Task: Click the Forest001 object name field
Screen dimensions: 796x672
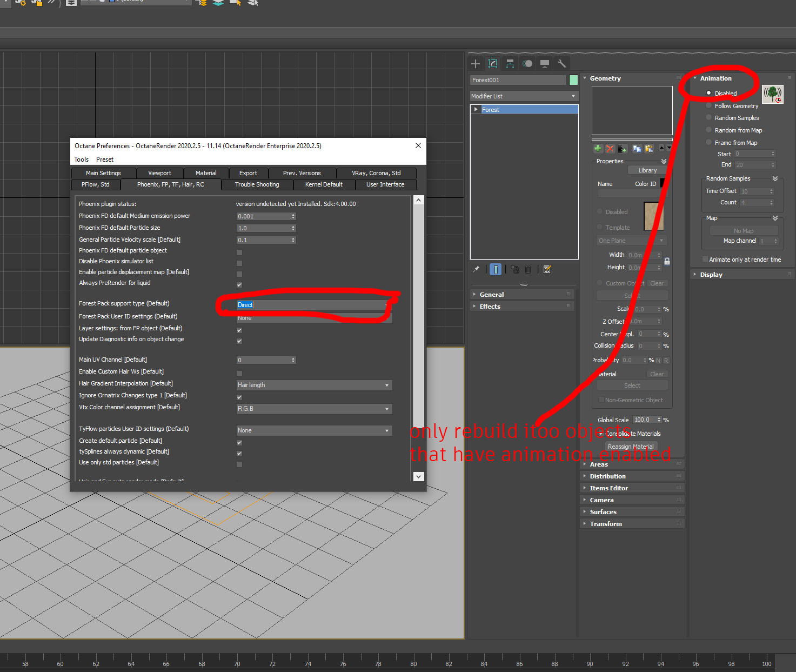Action: pyautogui.click(x=518, y=80)
